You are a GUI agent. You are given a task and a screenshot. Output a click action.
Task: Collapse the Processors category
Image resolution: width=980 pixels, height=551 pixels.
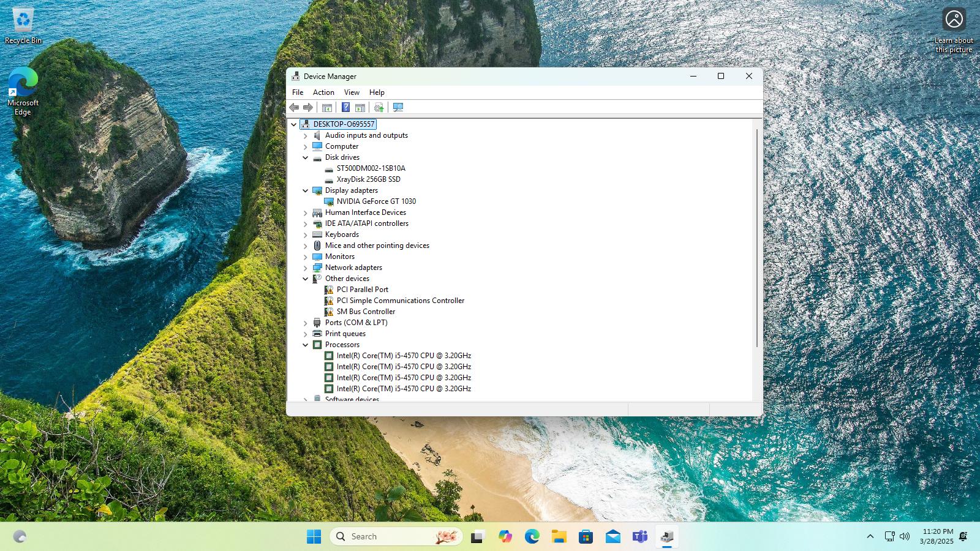[x=306, y=345]
